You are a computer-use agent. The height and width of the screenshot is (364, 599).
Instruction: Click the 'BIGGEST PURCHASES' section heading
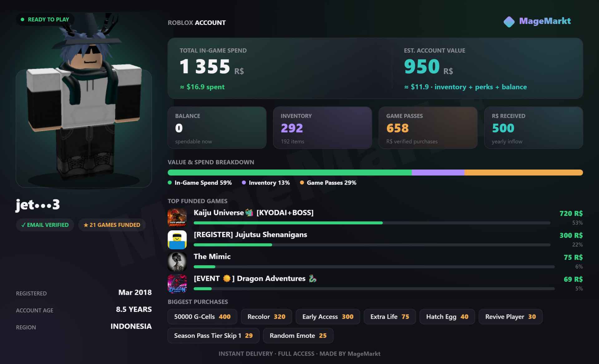click(198, 302)
